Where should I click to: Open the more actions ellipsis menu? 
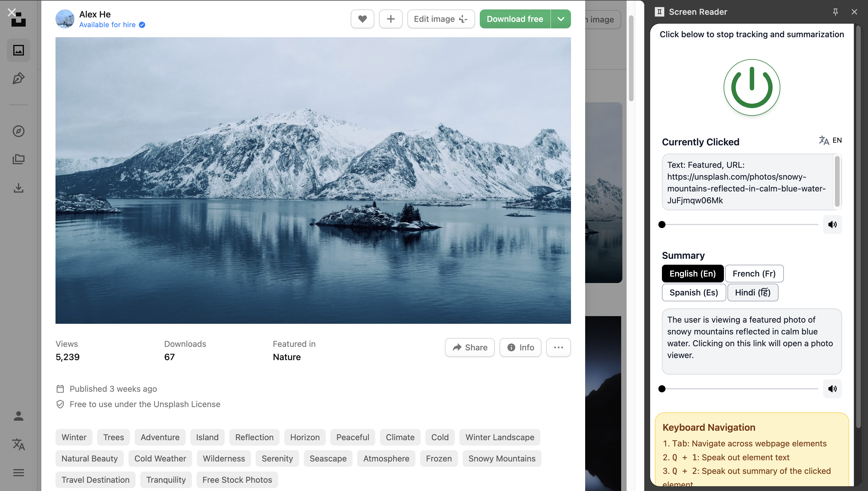click(558, 347)
